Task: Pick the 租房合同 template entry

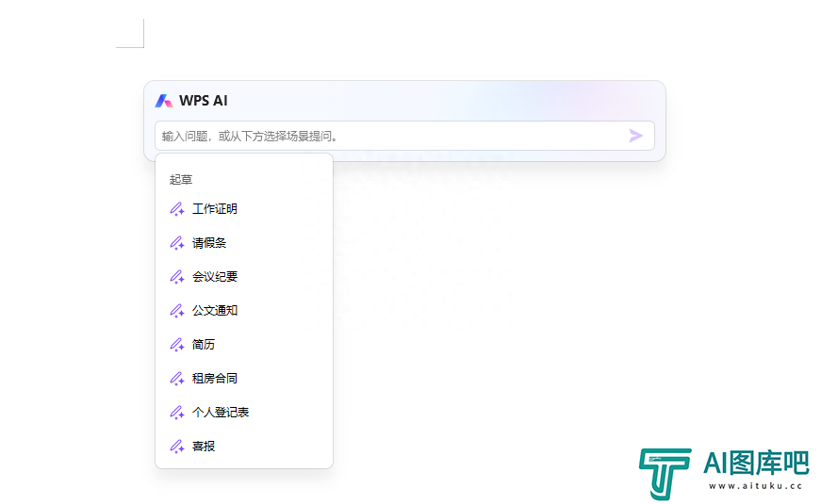Action: [244, 379]
